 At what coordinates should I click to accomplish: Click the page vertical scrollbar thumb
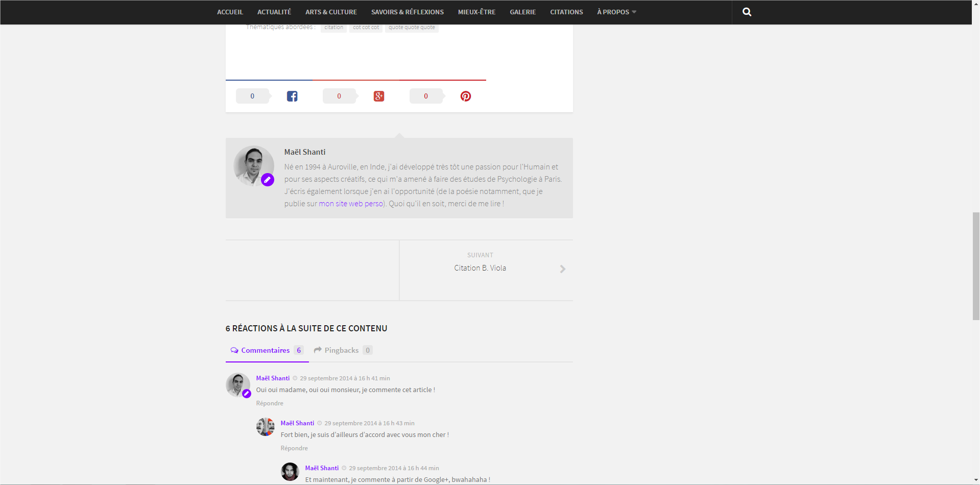tap(976, 266)
